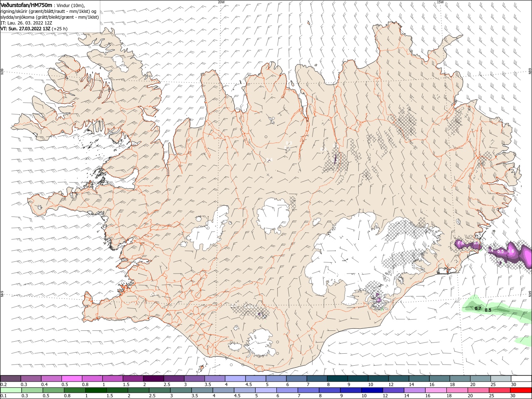Screen dimensions: 532x399
Task: Choose the light lavender swatch labeled 4, upper scale
Action: [x=235, y=379]
